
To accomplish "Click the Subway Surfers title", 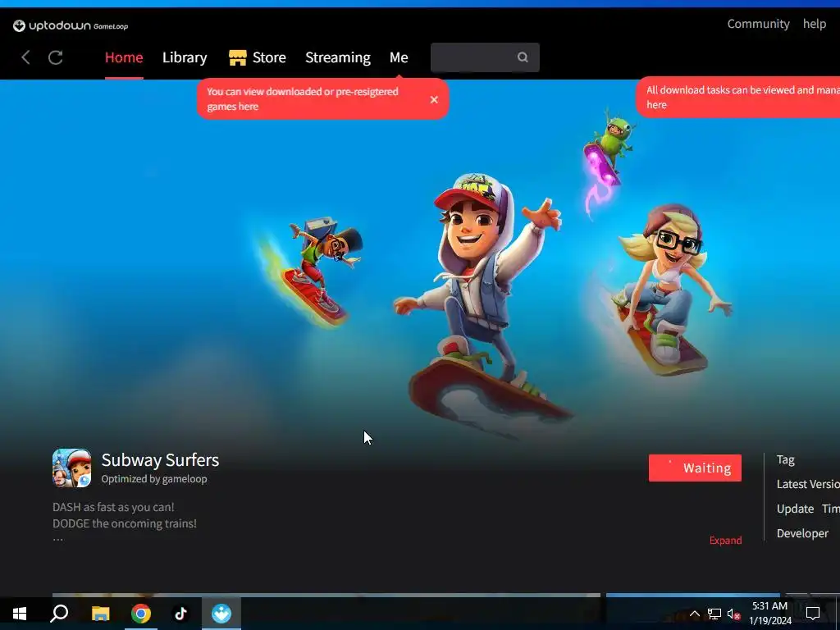I will point(160,459).
